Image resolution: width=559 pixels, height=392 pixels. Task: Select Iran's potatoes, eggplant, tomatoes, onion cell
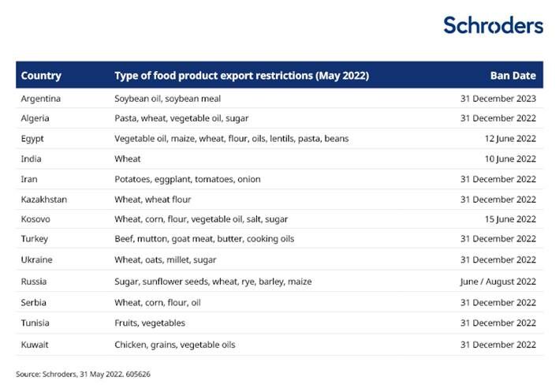tap(188, 179)
